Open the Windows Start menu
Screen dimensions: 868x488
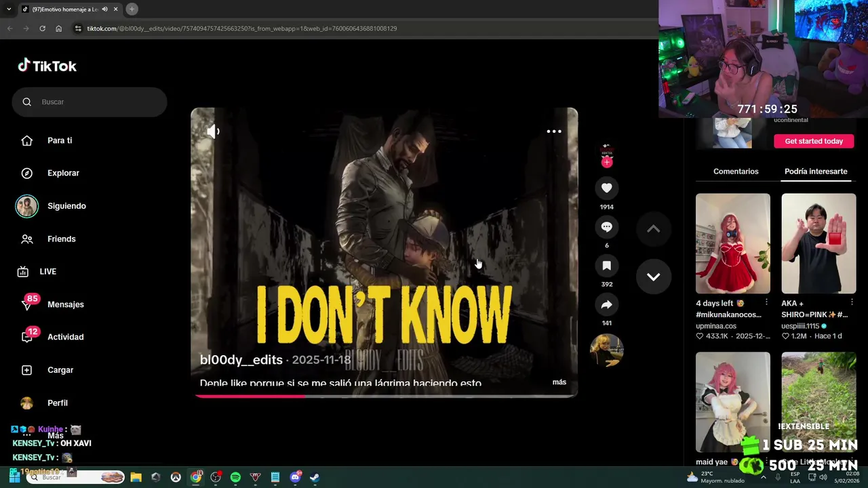pos(14,477)
